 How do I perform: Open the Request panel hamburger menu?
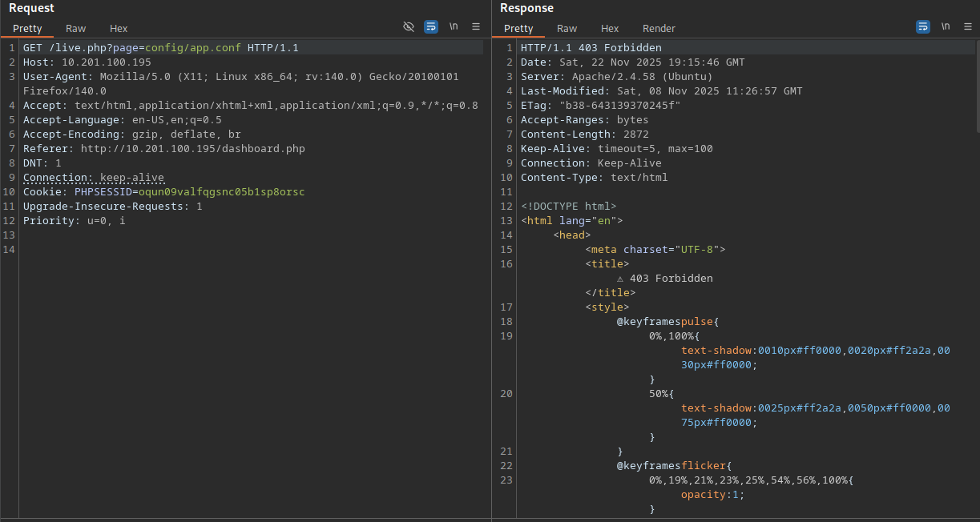tap(476, 26)
